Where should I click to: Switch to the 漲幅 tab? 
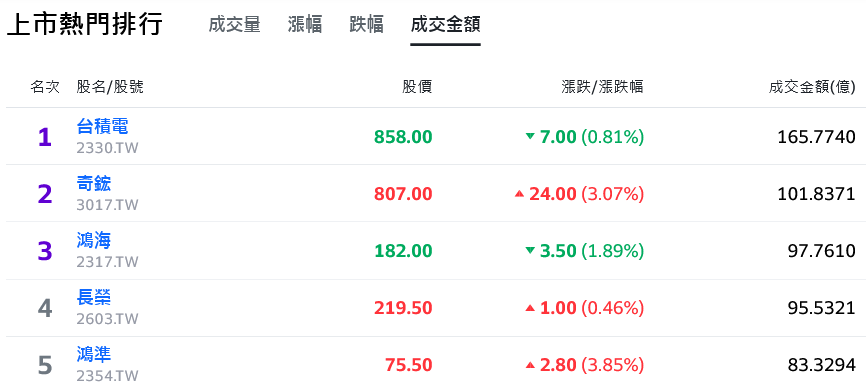pos(305,25)
